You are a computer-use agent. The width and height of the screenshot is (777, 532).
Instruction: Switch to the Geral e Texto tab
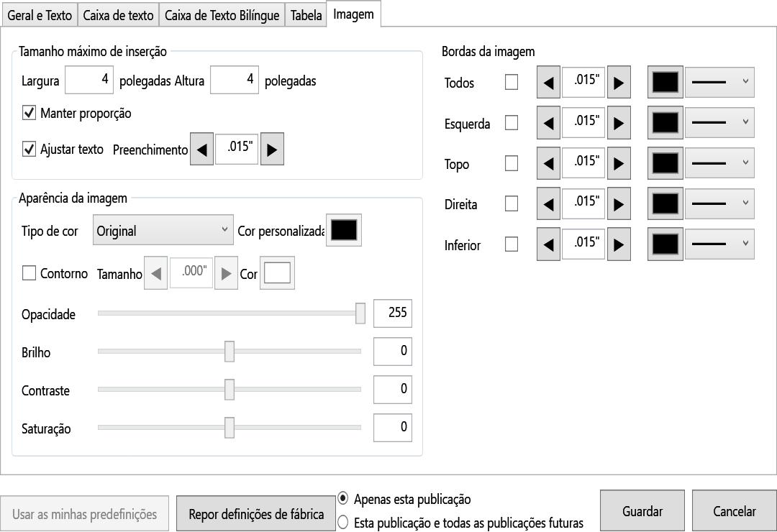pos(40,15)
